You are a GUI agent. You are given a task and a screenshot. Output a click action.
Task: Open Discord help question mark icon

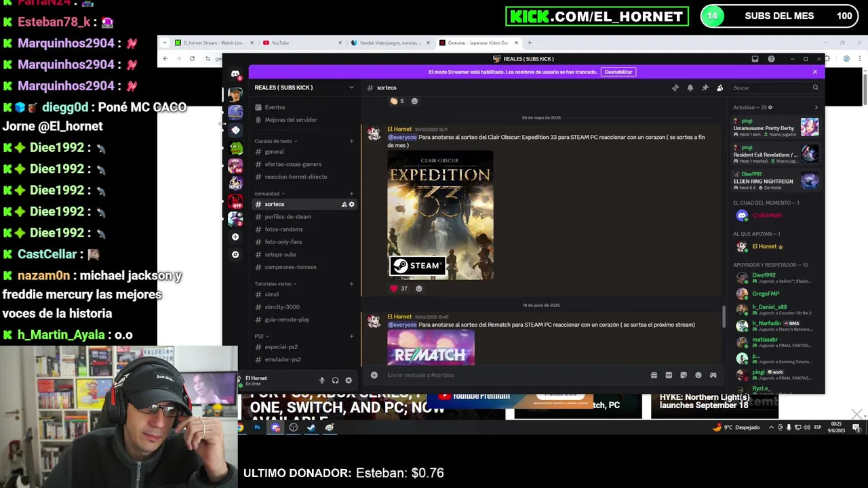771,59
